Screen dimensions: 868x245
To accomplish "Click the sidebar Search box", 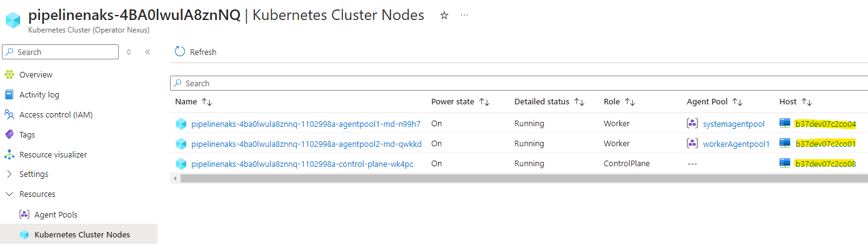I will pos(61,52).
